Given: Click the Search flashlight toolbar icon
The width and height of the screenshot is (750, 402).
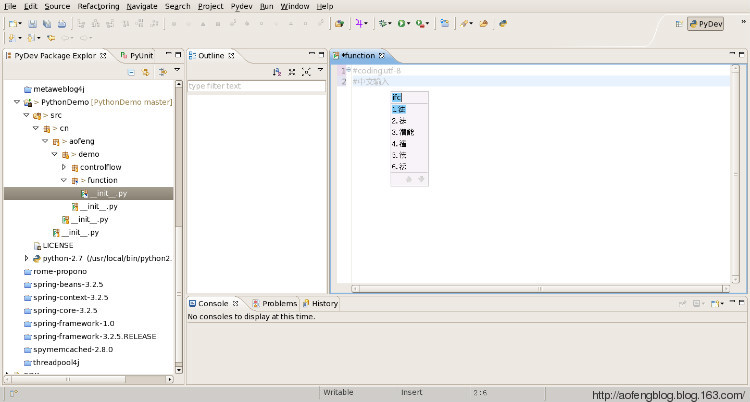Looking at the screenshot, I should point(463,23).
